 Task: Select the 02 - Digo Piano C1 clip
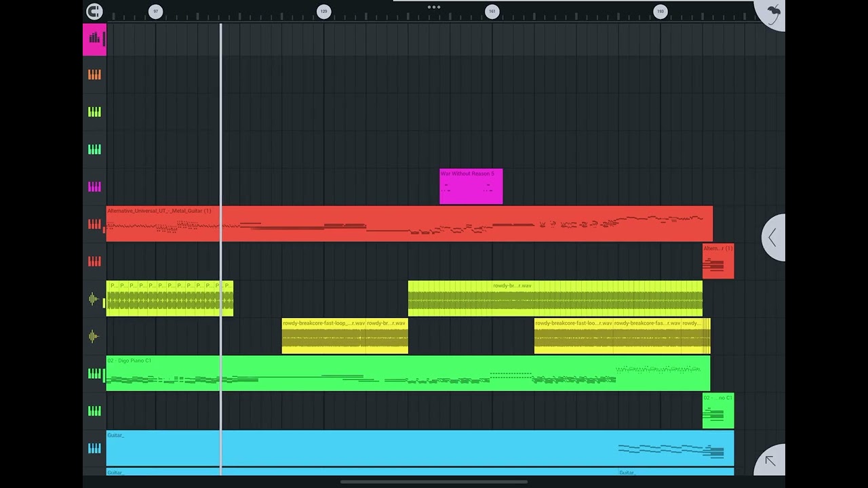(408, 373)
